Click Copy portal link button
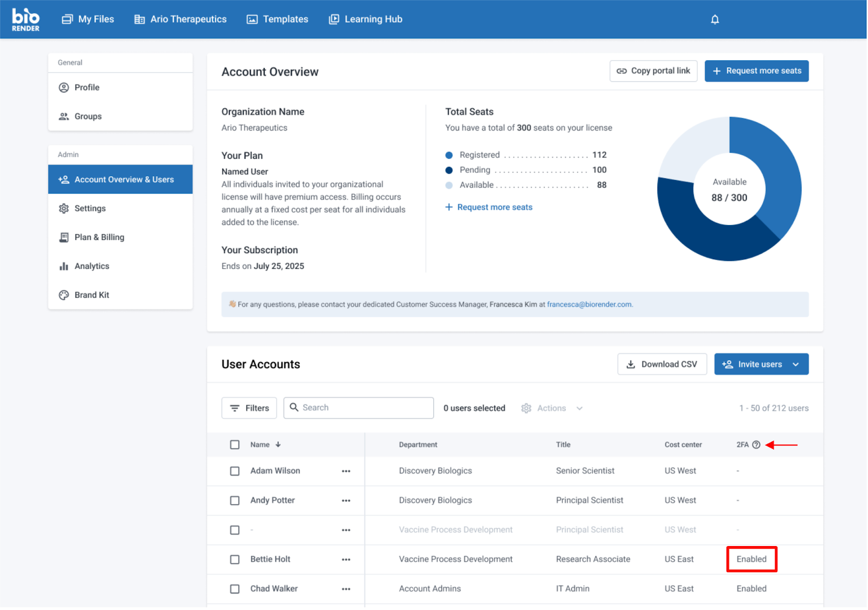The width and height of the screenshot is (868, 610). (x=653, y=71)
